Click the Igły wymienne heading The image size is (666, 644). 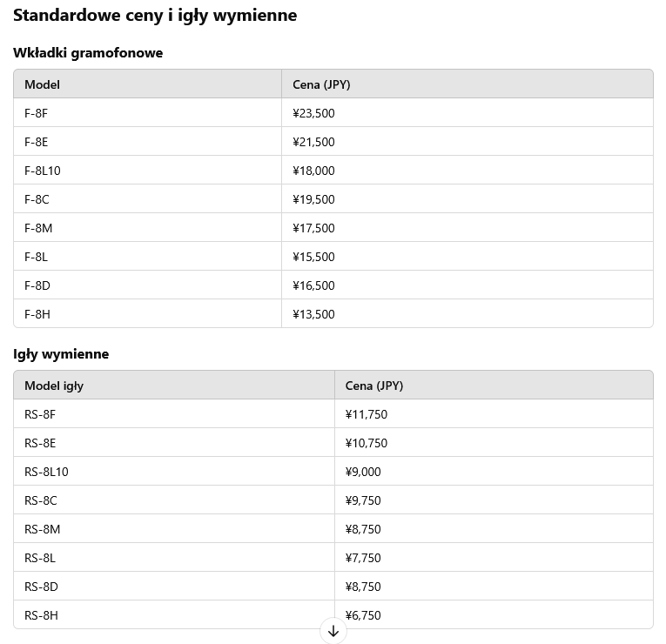click(61, 354)
